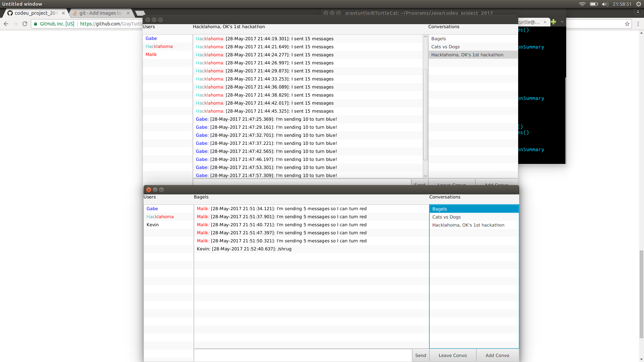Click the browser back arrow icon
644x362 pixels.
[x=6, y=24]
